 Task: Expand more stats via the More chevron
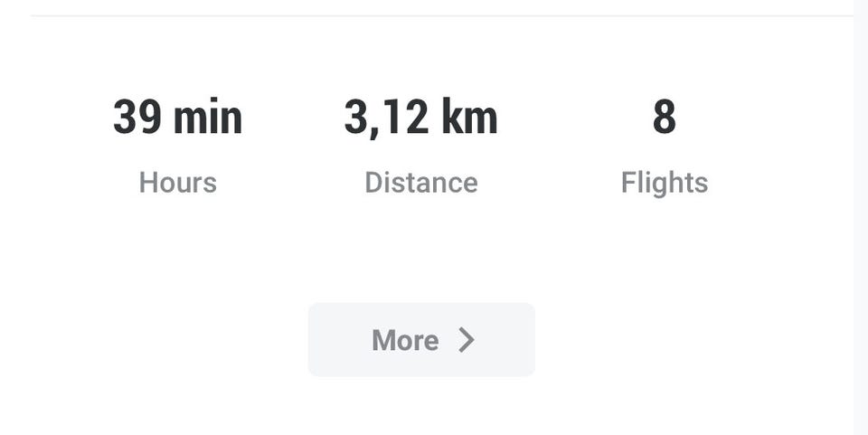click(x=467, y=340)
